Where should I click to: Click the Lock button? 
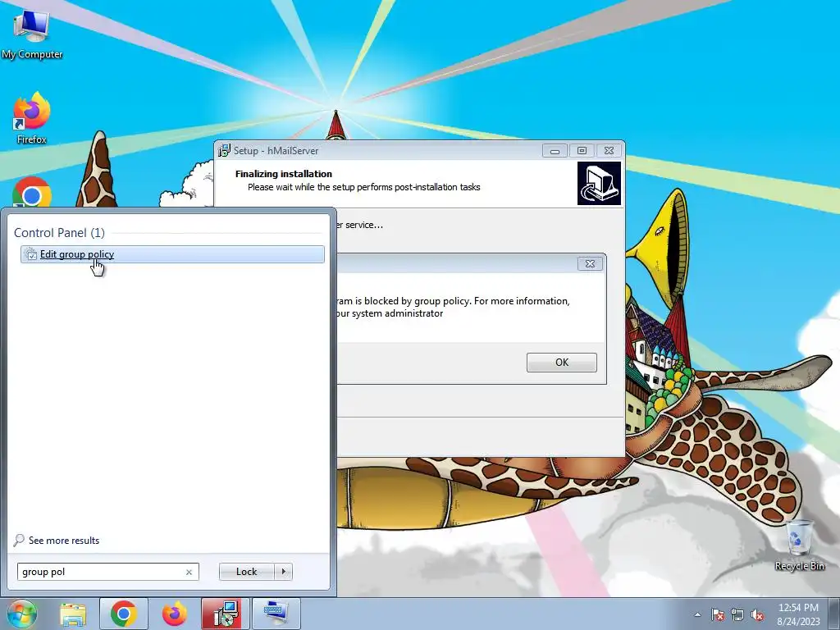[x=246, y=572]
